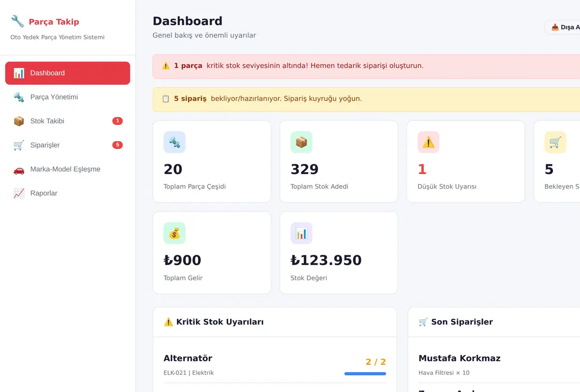Click the "Oto Yedek Parça Yönetim Sistemi" tagline
Image resolution: width=580 pixels, height=392 pixels.
[x=58, y=37]
